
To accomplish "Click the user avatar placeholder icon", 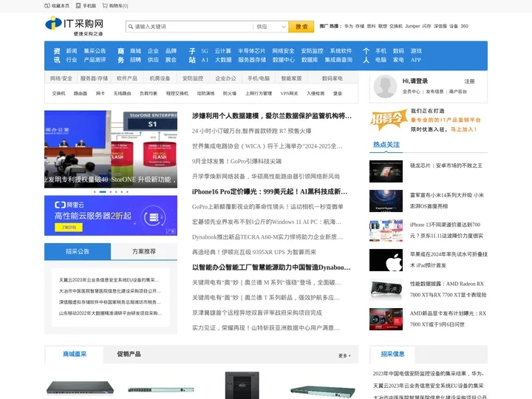I will click(385, 86).
